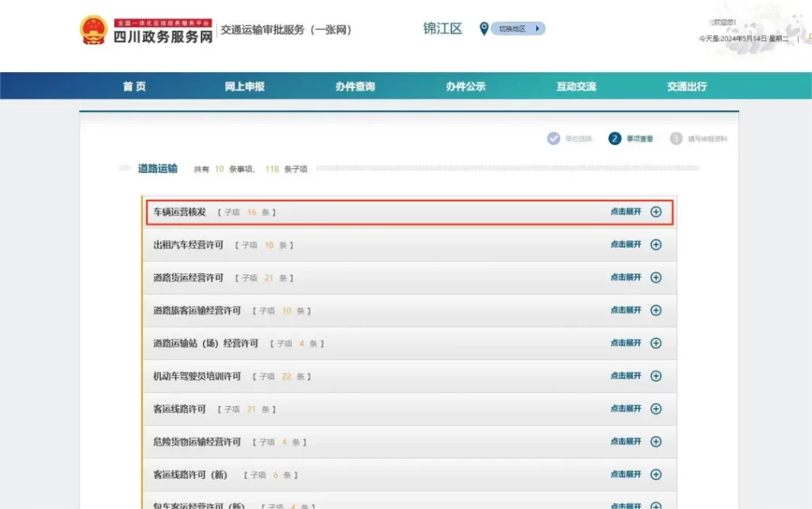Click the 道路货运经营许可 item title
Screen dimensions: 812x509
coord(189,277)
